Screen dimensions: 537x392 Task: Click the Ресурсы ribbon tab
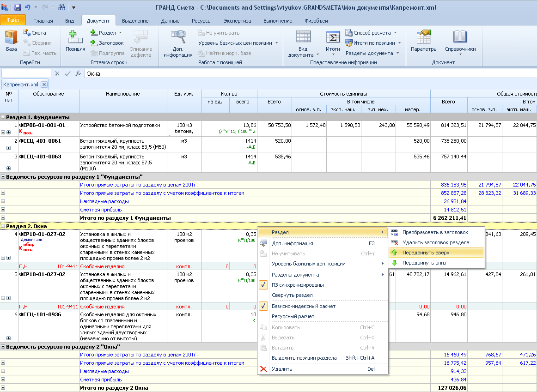click(x=201, y=21)
